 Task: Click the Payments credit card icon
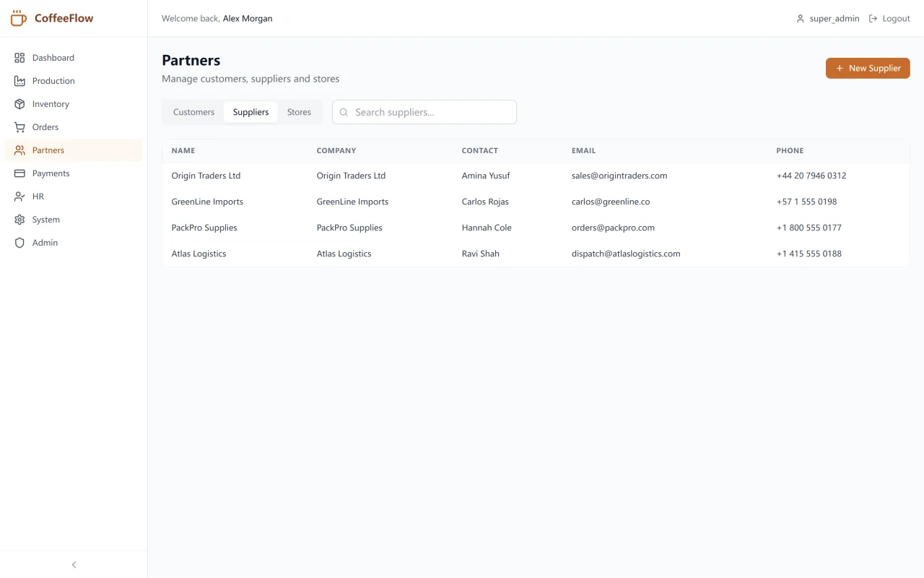(x=19, y=173)
